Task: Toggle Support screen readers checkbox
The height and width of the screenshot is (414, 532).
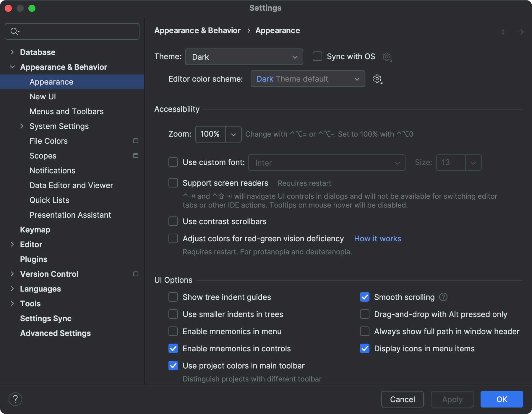Action: click(x=173, y=183)
